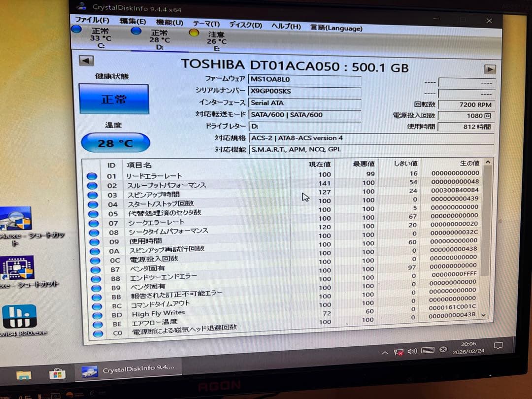
Task: Click the 最悪値 column header
Action: 356,164
